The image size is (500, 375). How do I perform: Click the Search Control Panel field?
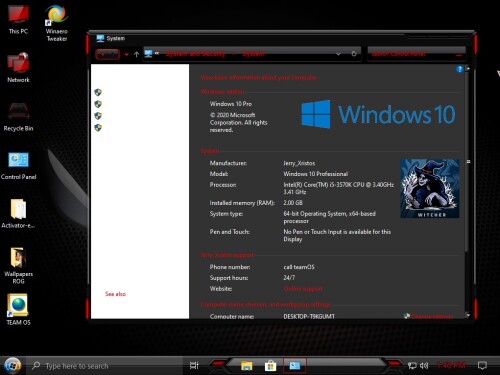click(x=417, y=54)
